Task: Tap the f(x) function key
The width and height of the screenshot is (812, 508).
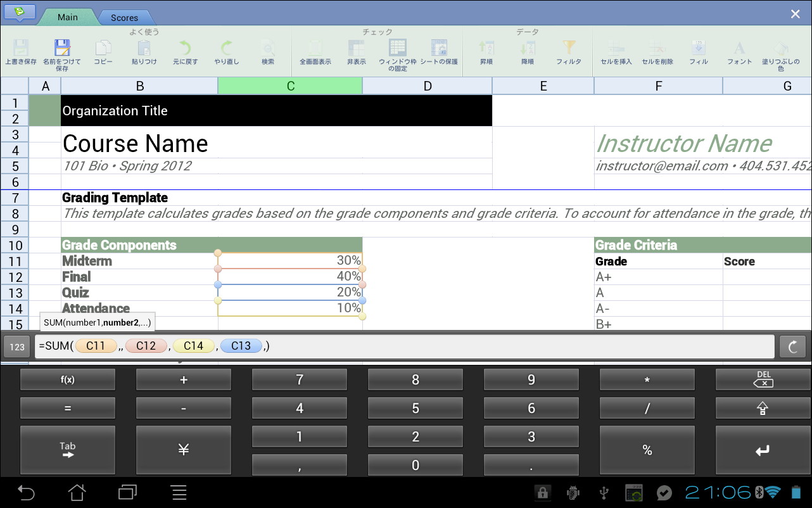Action: tap(68, 379)
